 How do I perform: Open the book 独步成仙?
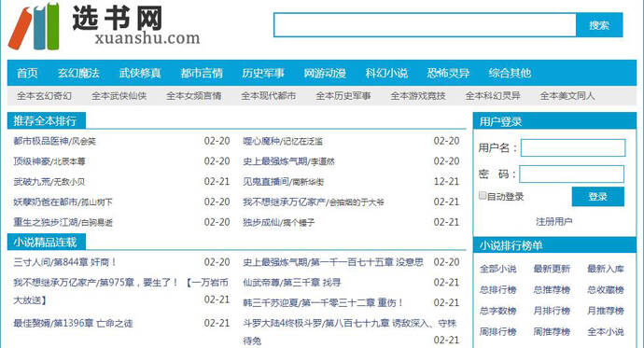coord(261,222)
